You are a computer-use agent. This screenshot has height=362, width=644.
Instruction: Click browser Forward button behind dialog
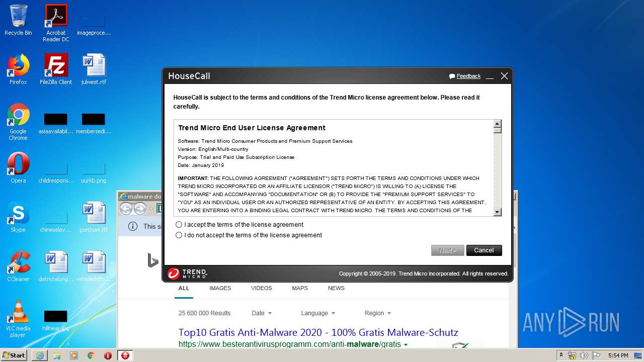[x=140, y=209]
